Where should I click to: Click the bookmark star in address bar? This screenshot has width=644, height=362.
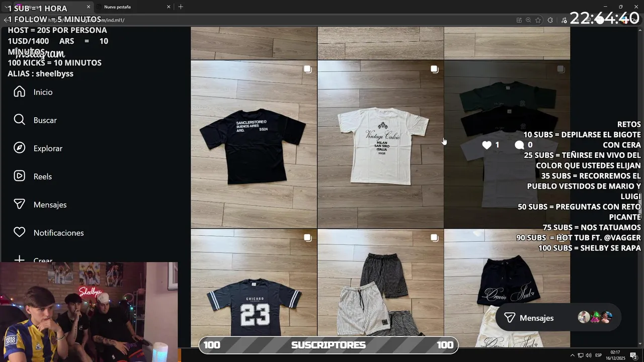click(x=538, y=20)
